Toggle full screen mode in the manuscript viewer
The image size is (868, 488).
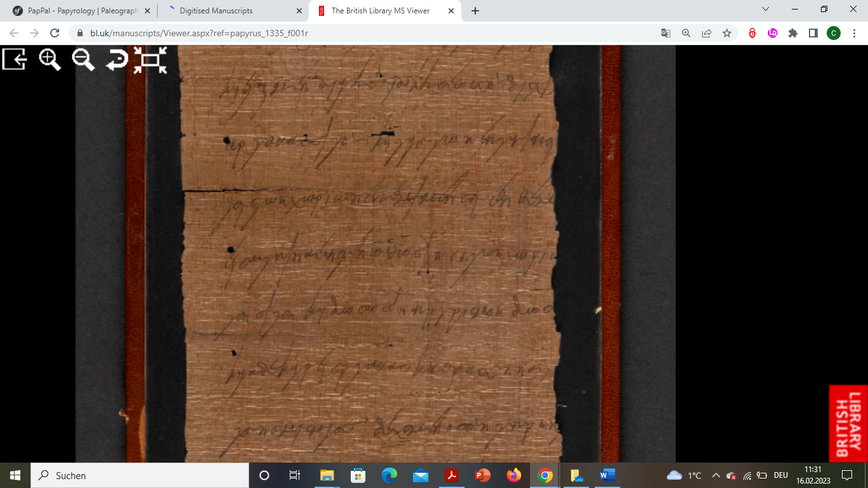150,60
